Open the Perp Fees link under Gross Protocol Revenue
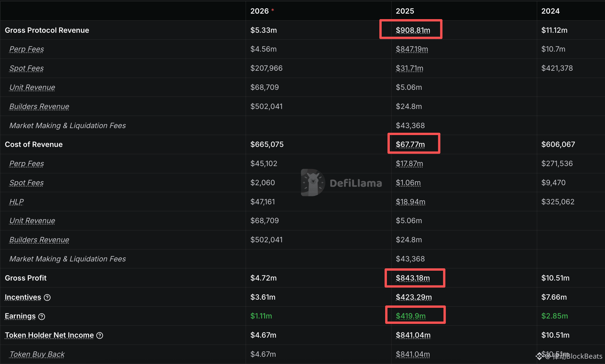The height and width of the screenshot is (364, 605). (x=27, y=49)
